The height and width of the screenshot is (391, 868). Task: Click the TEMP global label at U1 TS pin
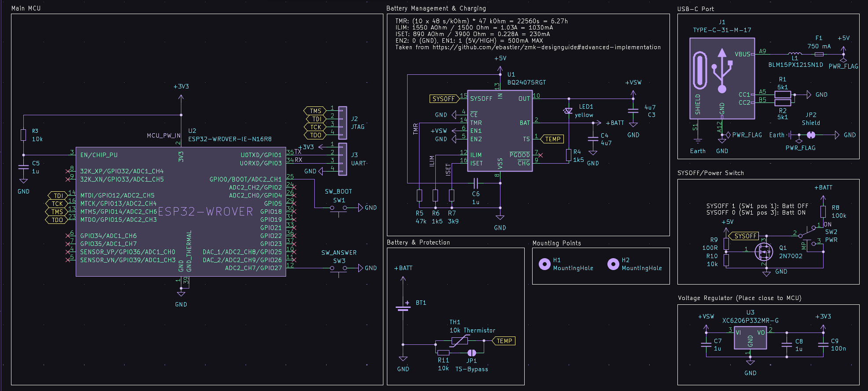(552, 139)
